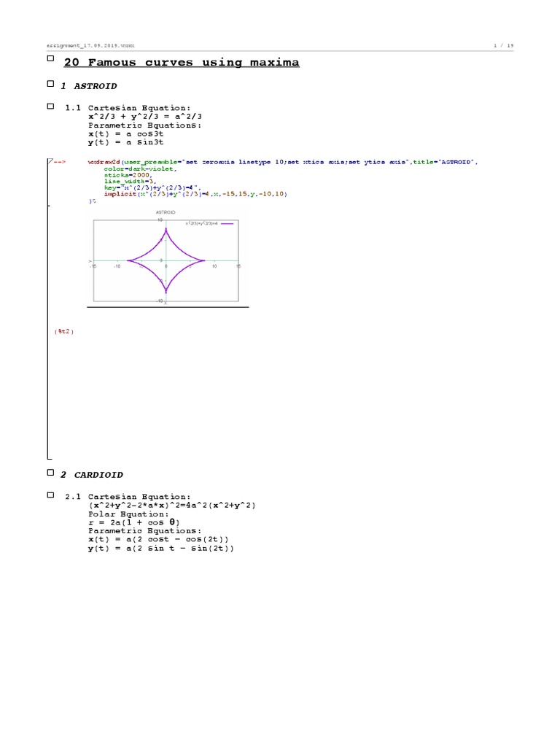Click the '(%t2)' output label
Viewport: 560px width, 747px height.
point(64,332)
